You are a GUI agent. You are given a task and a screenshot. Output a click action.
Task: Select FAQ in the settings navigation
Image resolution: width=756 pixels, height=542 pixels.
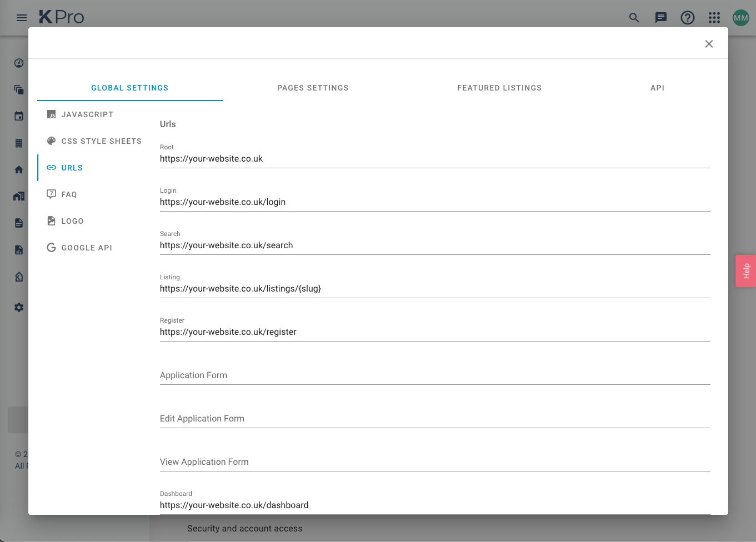click(69, 194)
